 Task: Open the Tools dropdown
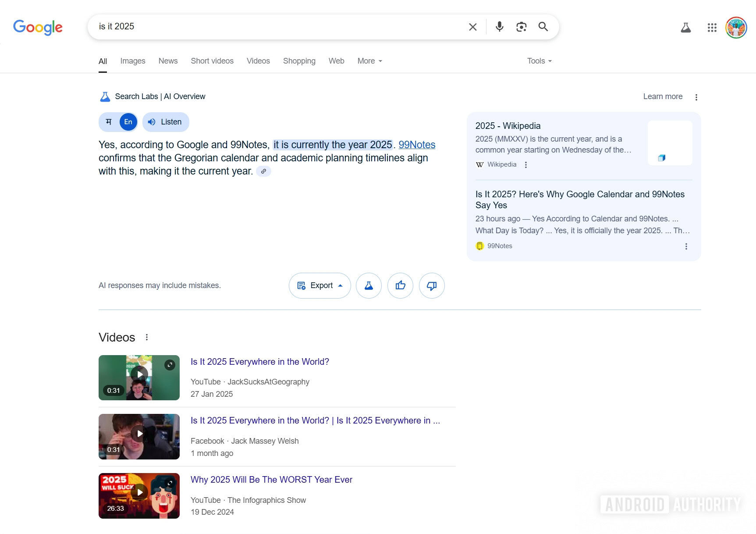click(539, 61)
